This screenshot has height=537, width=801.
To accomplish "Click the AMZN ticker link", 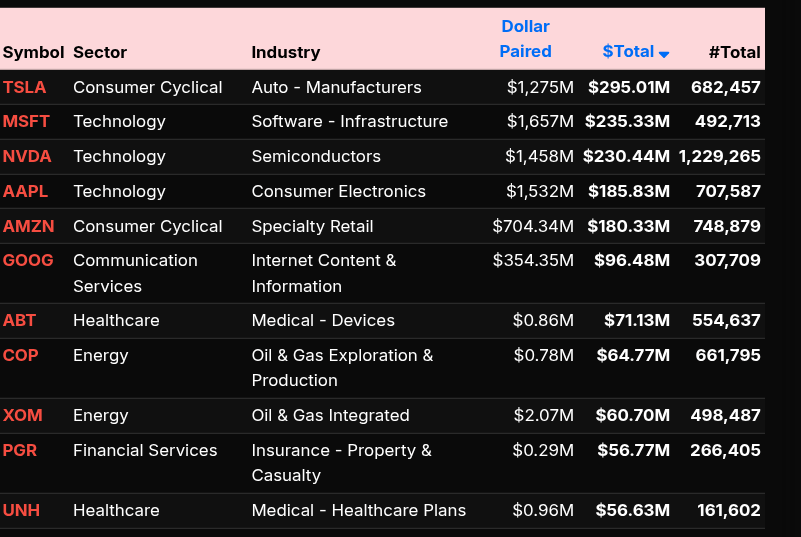I will pyautogui.click(x=29, y=226).
